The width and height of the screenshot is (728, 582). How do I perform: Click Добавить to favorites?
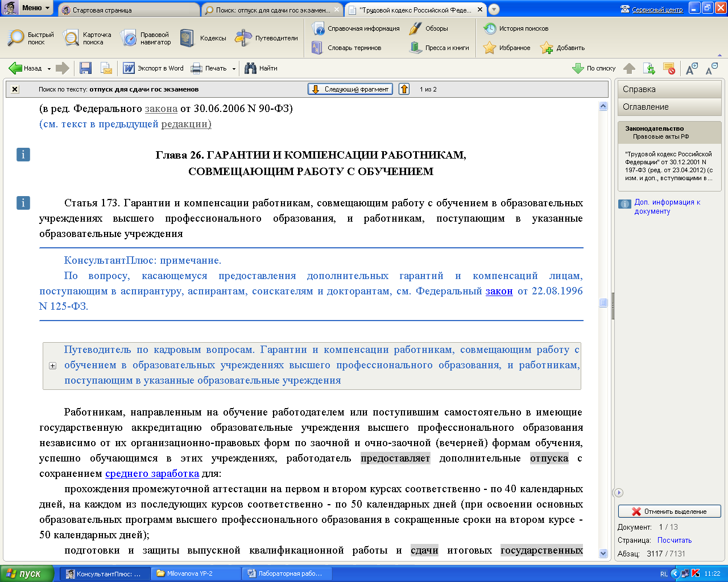point(562,48)
